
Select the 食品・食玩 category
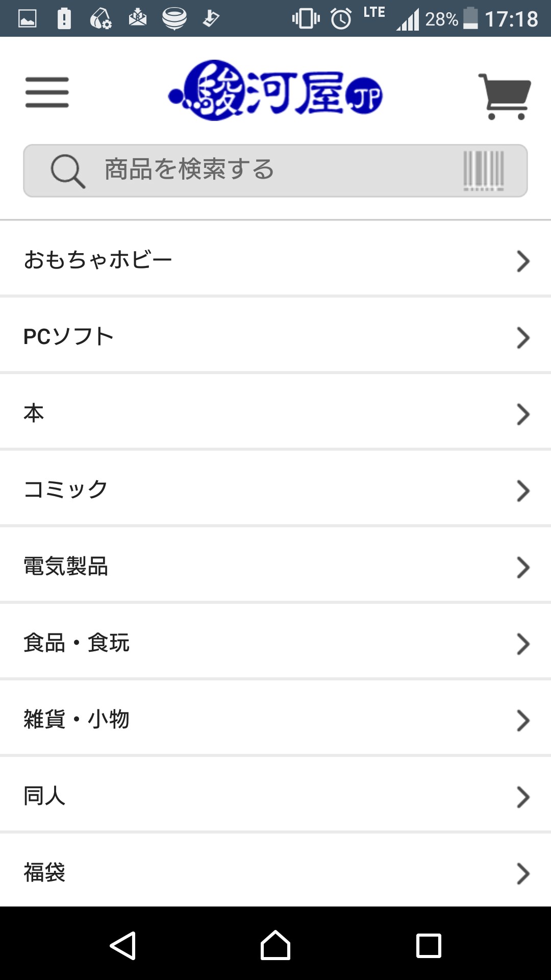coord(77,643)
